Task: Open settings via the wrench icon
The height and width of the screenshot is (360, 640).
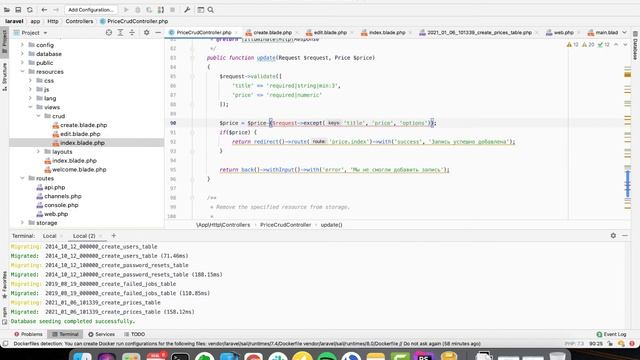Action: [x=187, y=10]
